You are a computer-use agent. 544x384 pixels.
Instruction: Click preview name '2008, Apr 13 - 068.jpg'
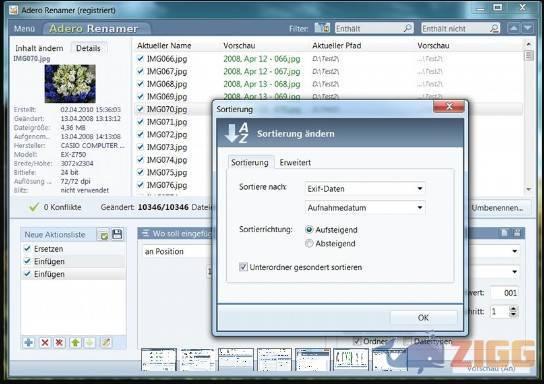pos(262,84)
